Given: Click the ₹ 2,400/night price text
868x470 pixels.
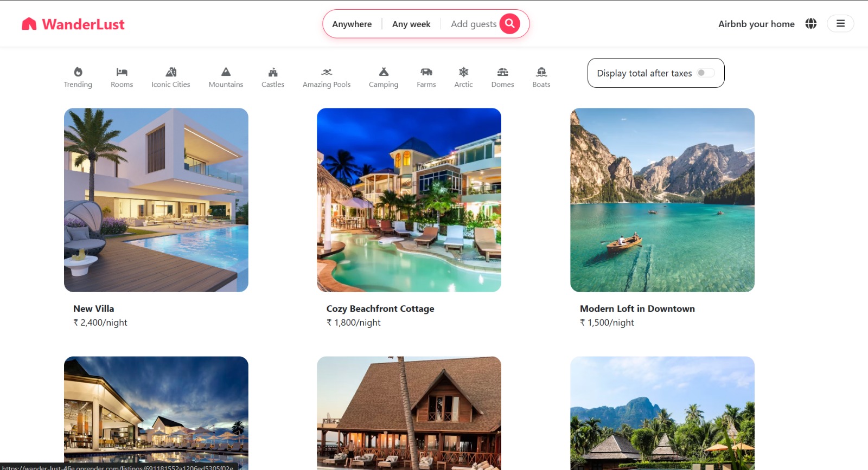Looking at the screenshot, I should click(x=100, y=323).
